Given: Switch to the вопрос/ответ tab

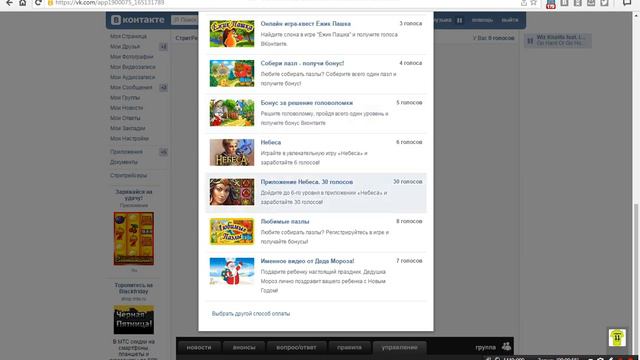Looking at the screenshot, I should click(x=296, y=347).
